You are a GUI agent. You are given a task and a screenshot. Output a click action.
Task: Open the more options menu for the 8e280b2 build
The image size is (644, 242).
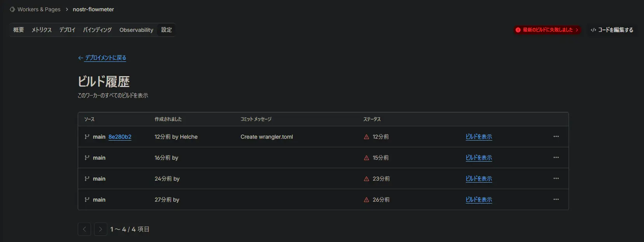point(556,137)
